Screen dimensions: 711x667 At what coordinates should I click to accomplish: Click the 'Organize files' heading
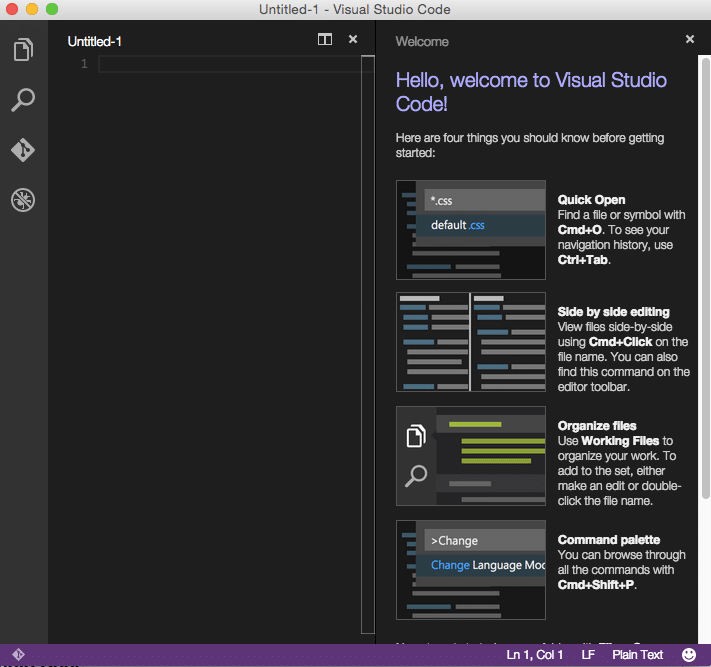tap(597, 426)
